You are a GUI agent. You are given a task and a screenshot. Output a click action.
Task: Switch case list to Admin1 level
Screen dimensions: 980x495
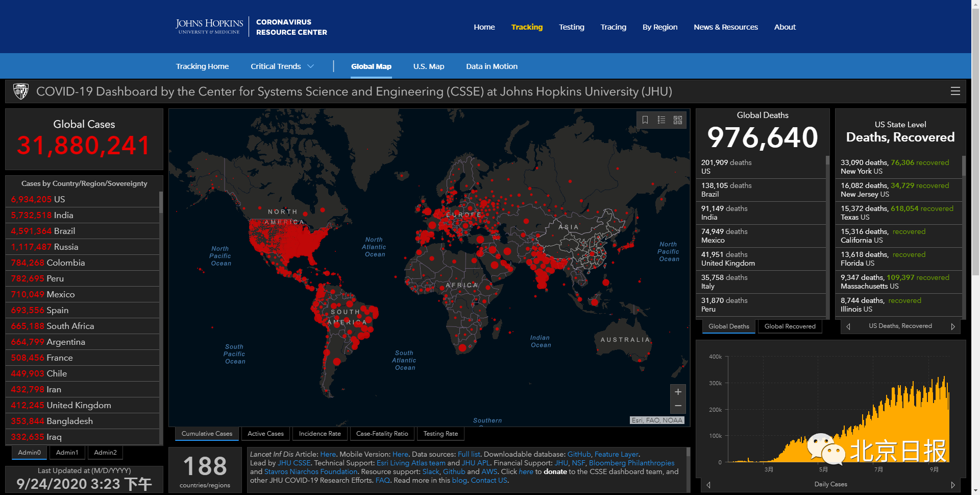(x=67, y=453)
